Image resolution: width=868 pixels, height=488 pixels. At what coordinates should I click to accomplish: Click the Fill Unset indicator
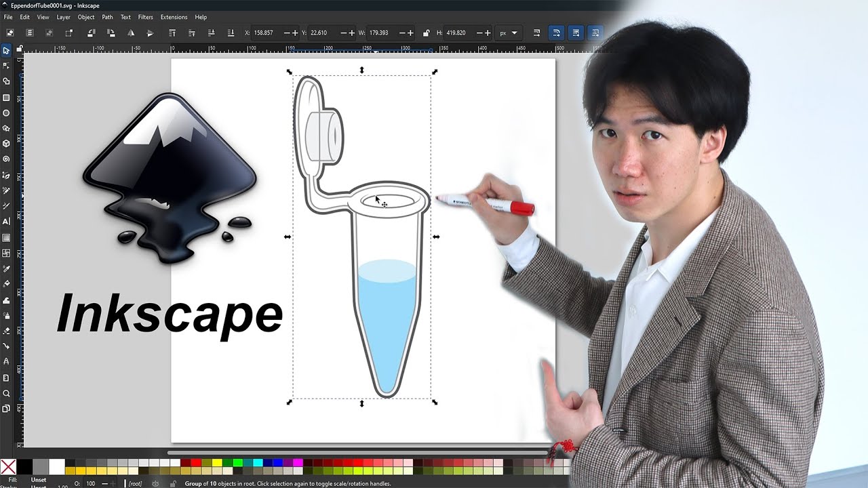(39, 480)
